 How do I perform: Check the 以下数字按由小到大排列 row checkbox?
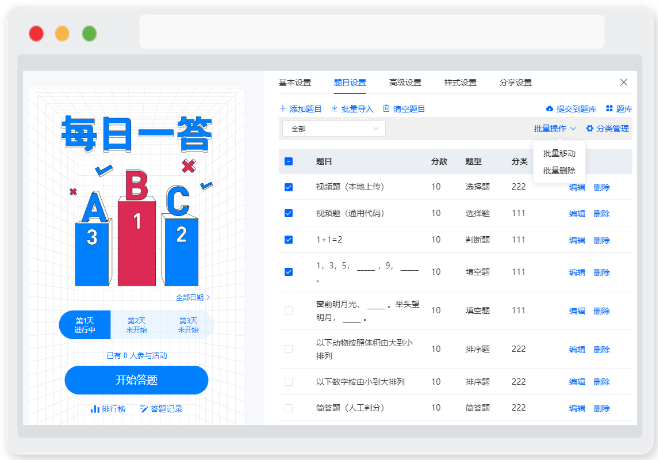[289, 382]
